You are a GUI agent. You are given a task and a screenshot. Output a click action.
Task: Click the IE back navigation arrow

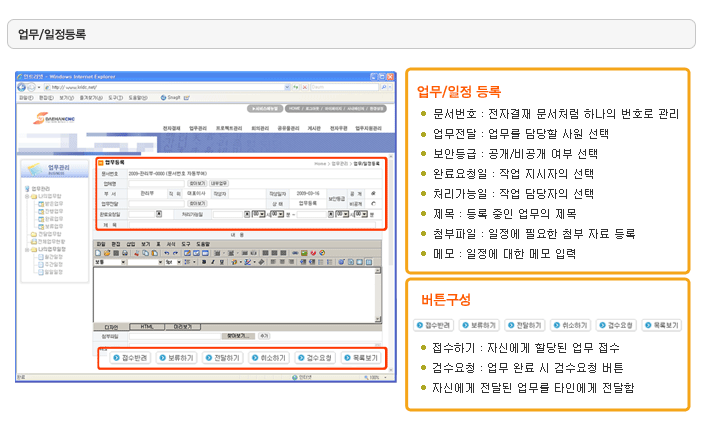coord(22,87)
